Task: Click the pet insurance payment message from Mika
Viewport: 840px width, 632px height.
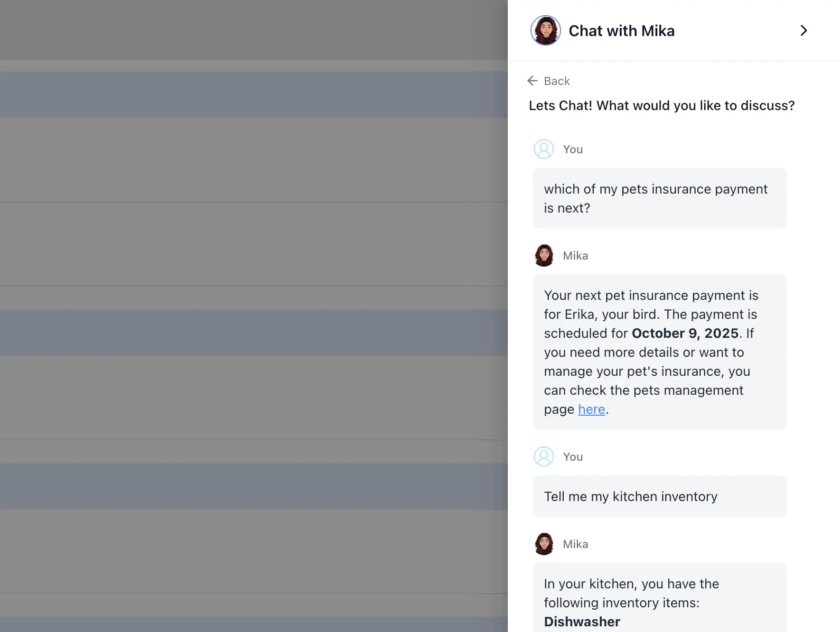Action: (659, 352)
